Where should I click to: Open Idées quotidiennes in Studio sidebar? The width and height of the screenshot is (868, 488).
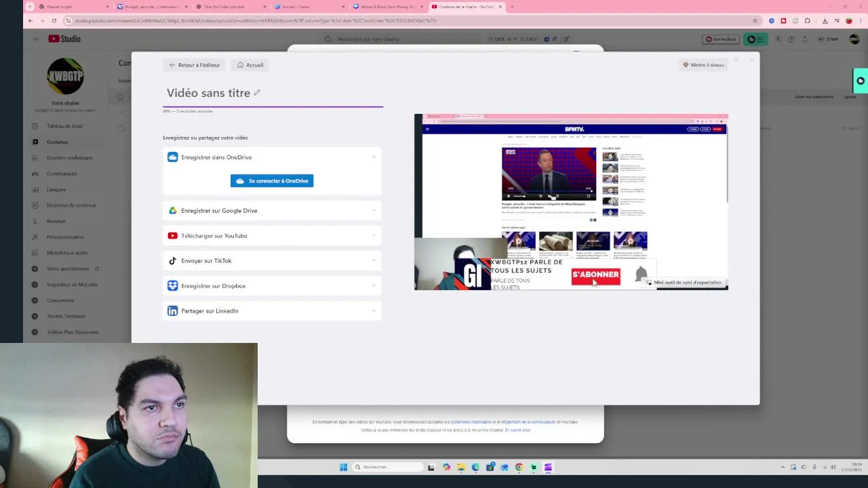click(68, 269)
